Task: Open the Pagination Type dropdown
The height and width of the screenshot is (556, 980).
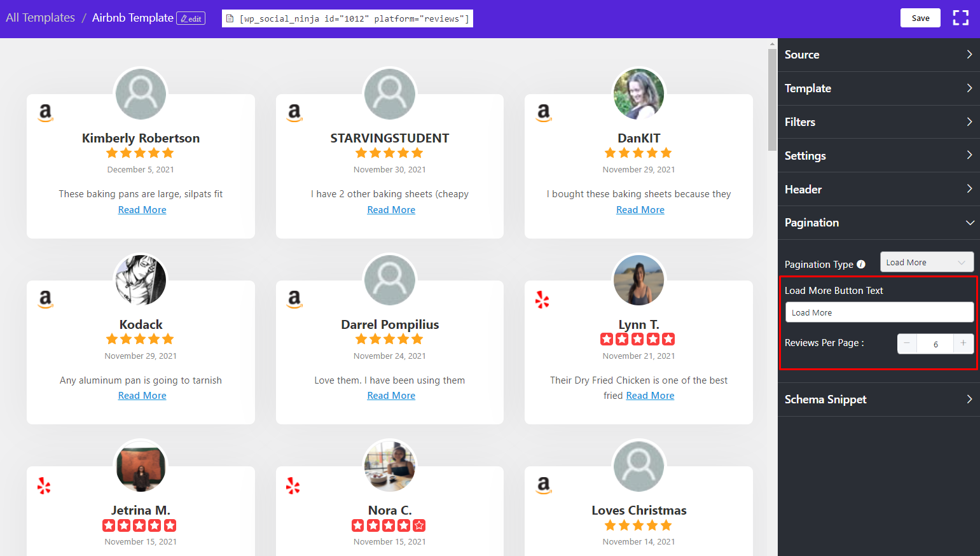Action: coord(927,261)
